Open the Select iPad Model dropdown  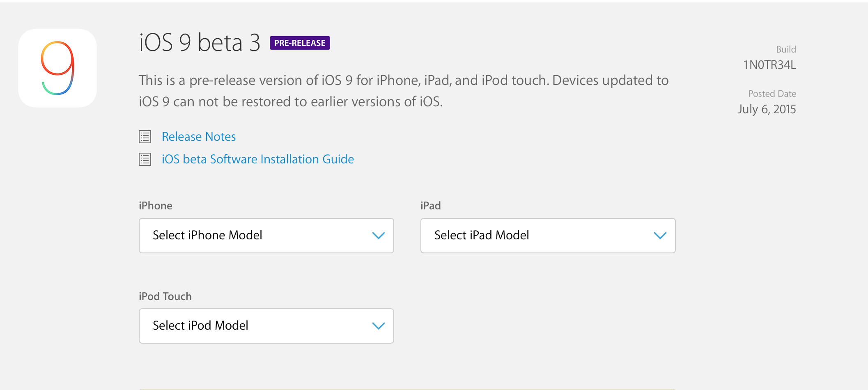547,236
